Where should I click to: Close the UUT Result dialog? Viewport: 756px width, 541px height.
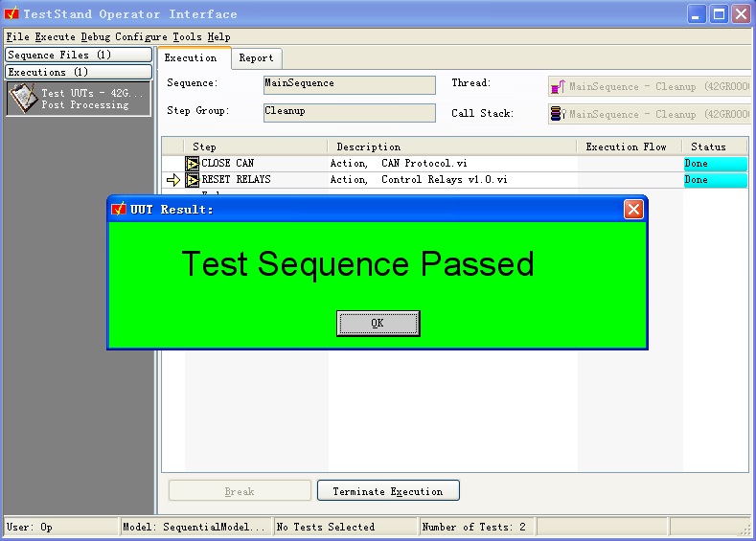tap(633, 209)
